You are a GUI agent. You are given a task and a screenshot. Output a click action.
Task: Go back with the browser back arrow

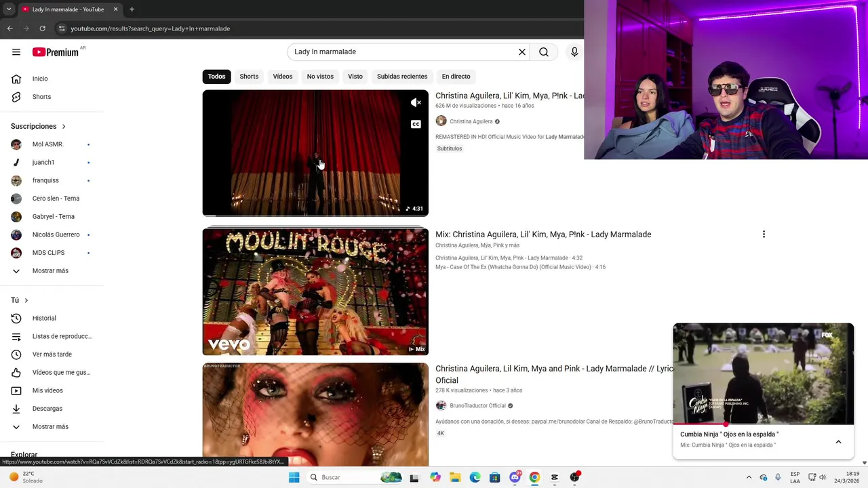click(9, 28)
